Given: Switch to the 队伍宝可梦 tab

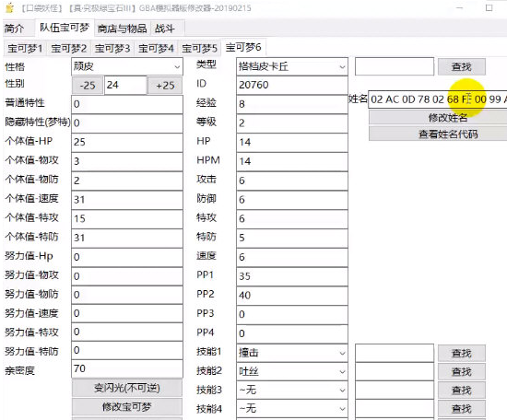Looking at the screenshot, I should click(x=64, y=28).
